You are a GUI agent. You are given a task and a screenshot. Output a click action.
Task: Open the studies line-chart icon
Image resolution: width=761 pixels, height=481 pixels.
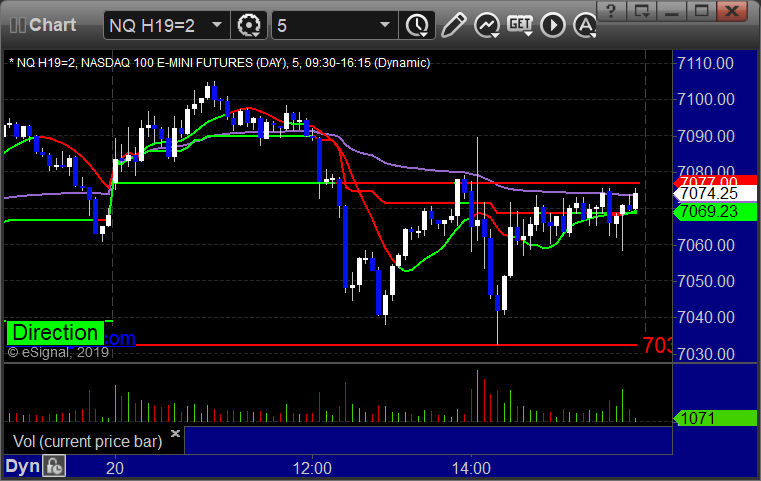[x=487, y=25]
